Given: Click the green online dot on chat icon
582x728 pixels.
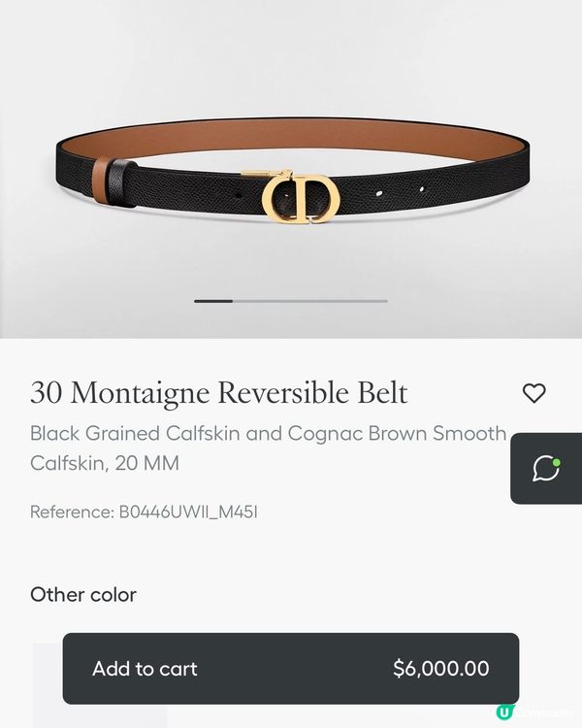Looking at the screenshot, I should (x=557, y=462).
